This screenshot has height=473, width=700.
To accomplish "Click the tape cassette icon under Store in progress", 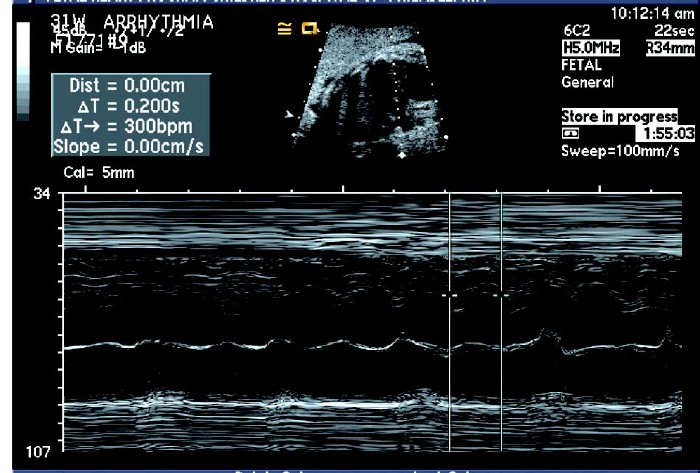I will pos(570,133).
